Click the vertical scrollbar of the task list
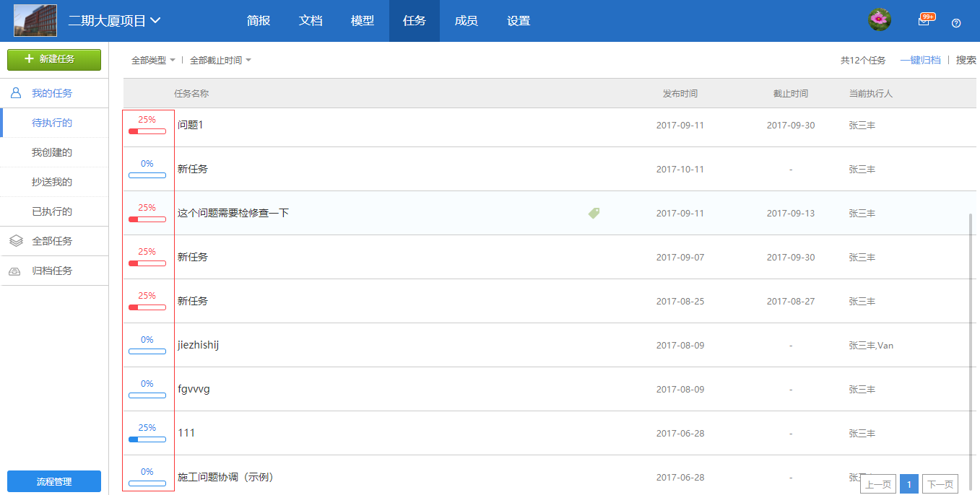Screen dimensions: 980x495 tap(971, 289)
